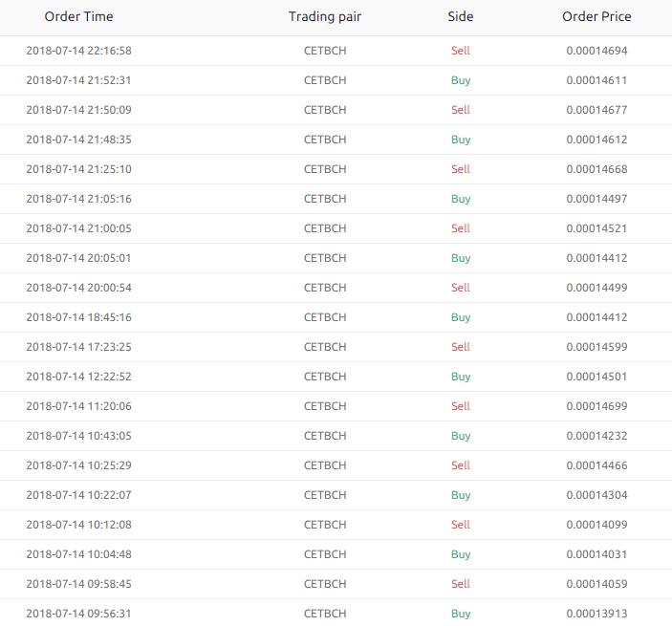This screenshot has width=672, height=626.
Task: Sort by the Side column header
Action: (460, 16)
